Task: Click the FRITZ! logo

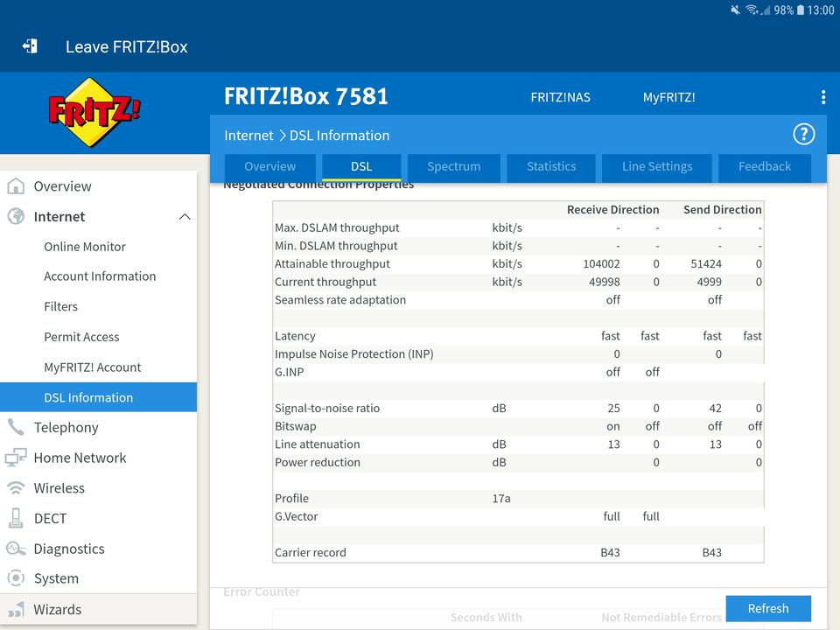Action: [94, 112]
